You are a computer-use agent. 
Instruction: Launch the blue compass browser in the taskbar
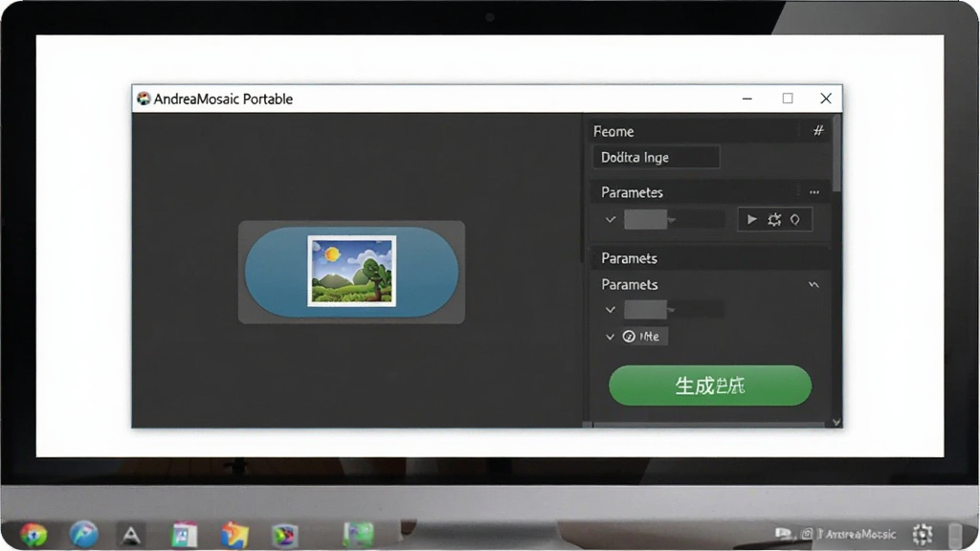coord(84,535)
